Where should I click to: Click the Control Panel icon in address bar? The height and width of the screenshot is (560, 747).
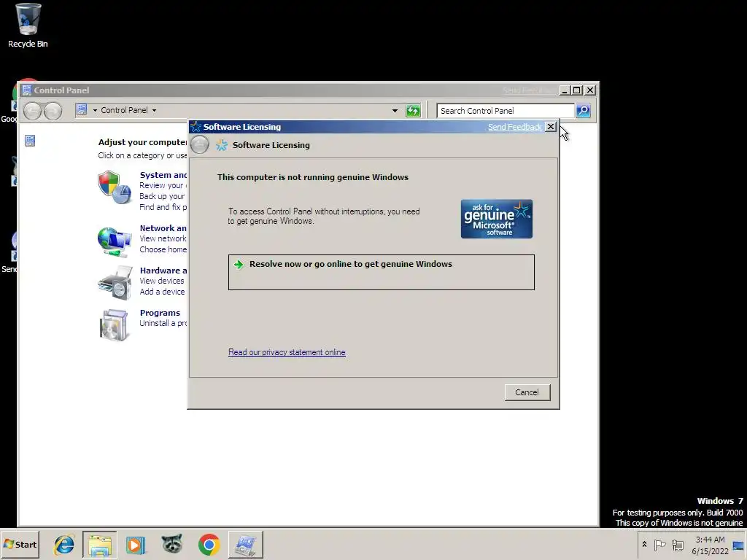82,110
